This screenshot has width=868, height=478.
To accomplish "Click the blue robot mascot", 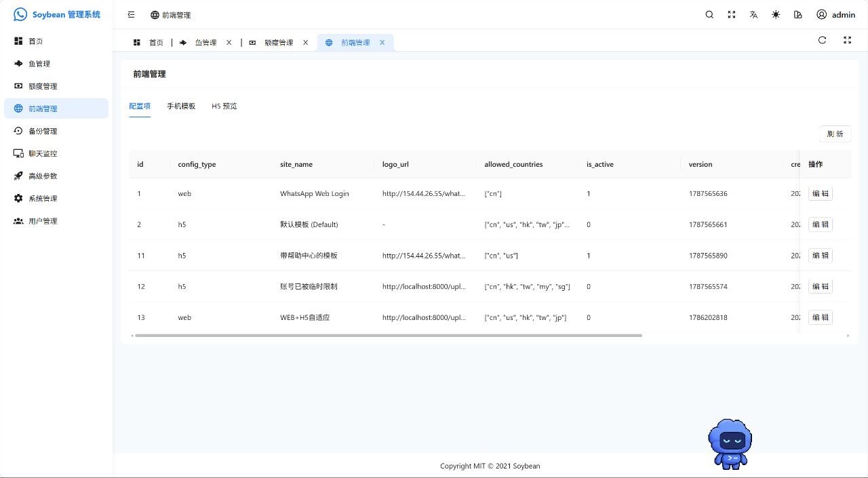I will click(730, 443).
